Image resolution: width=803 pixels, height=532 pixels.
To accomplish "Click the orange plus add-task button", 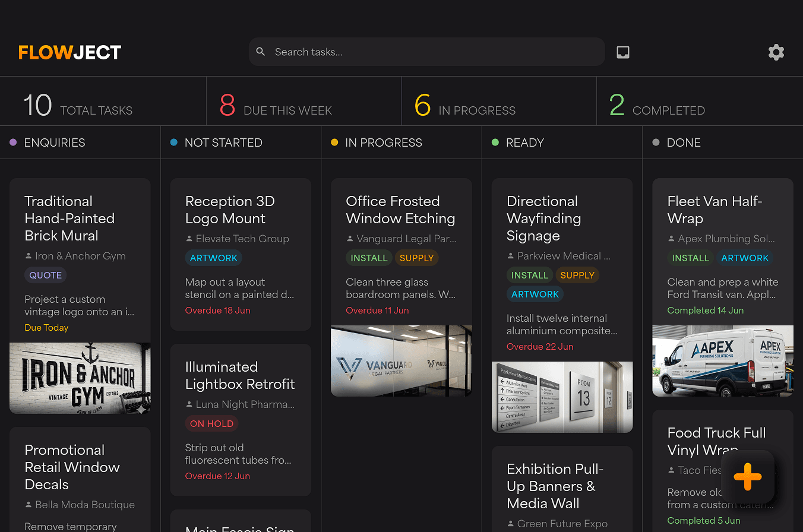I will point(748,477).
